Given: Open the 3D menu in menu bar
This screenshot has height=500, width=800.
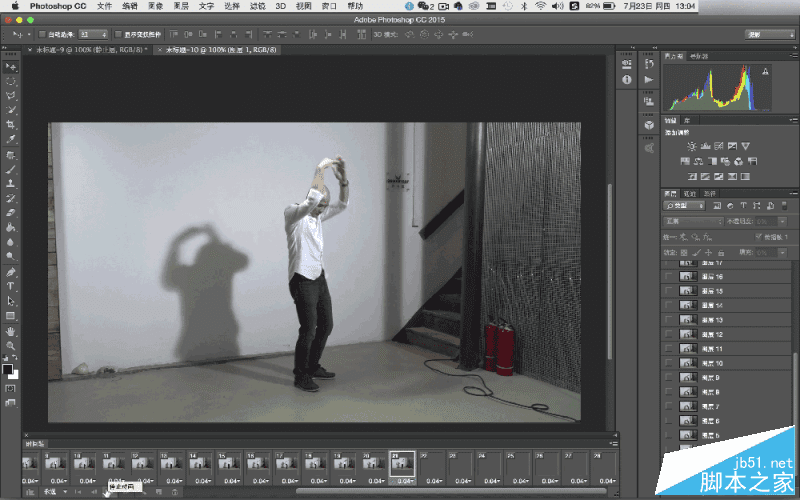Looking at the screenshot, I should (x=280, y=6).
